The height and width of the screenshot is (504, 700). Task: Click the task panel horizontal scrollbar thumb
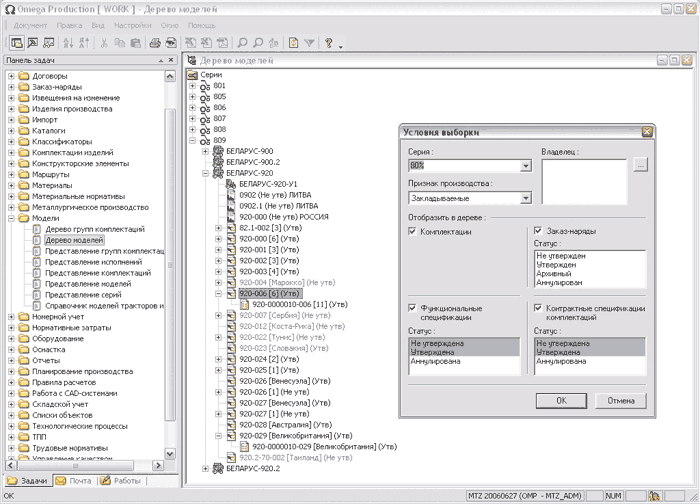(76, 466)
